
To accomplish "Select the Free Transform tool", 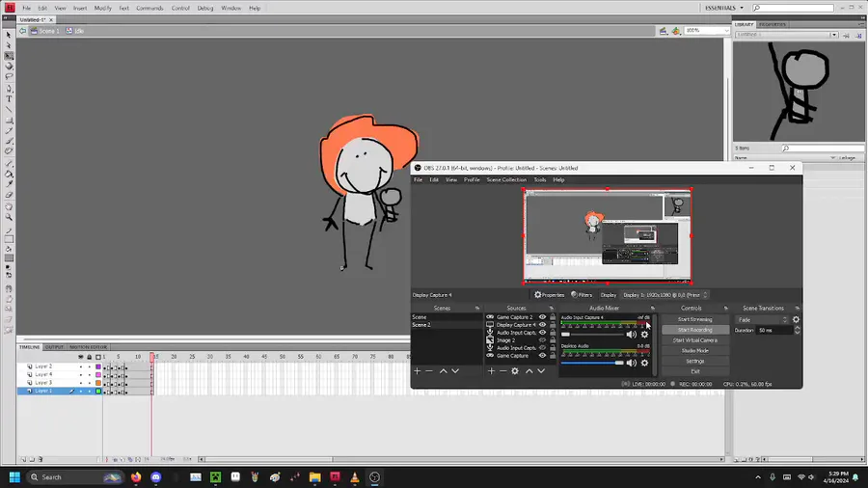I will [9, 56].
